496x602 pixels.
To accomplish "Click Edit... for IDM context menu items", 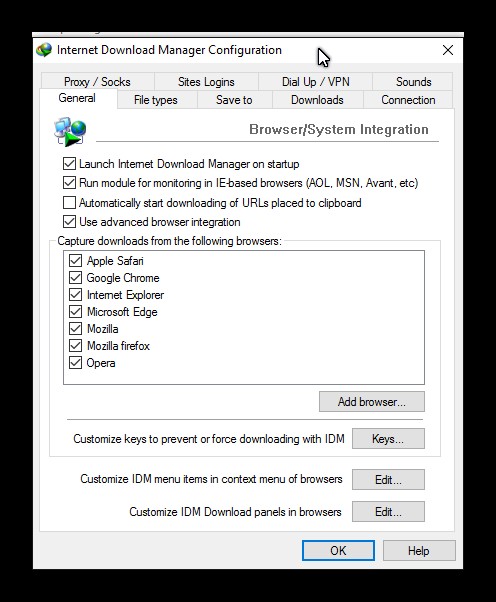I will [x=388, y=480].
